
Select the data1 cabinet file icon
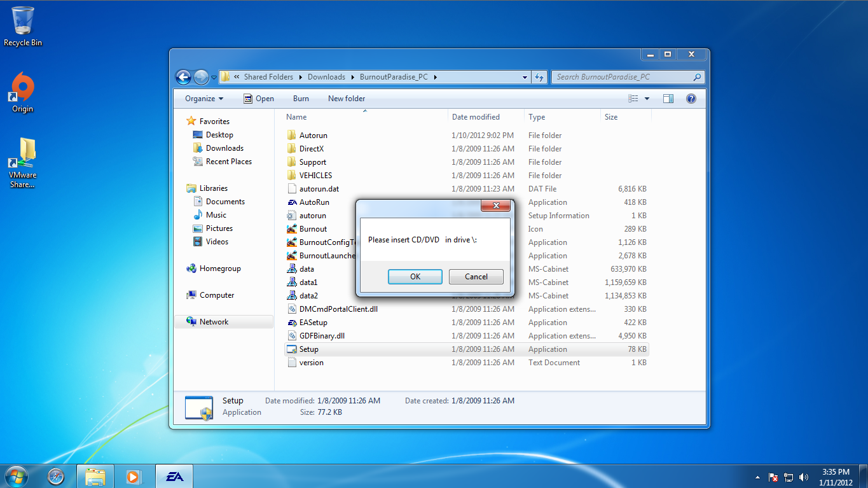[292, 282]
